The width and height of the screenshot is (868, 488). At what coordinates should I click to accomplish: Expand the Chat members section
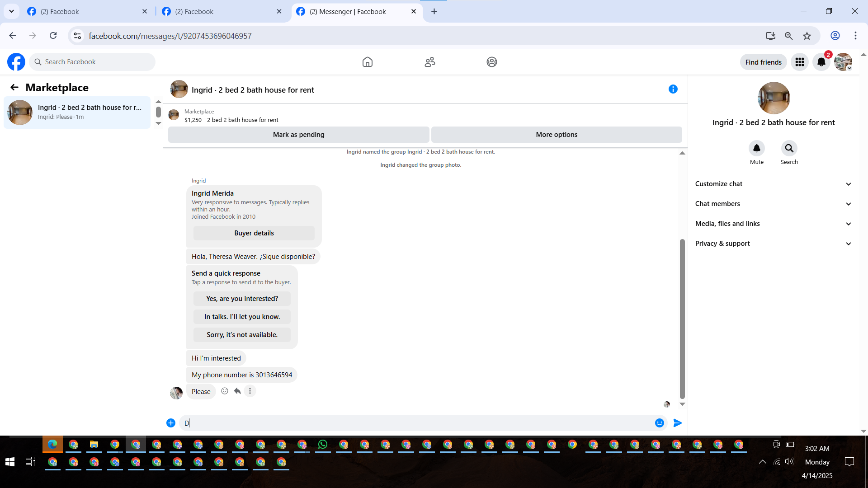pyautogui.click(x=773, y=204)
